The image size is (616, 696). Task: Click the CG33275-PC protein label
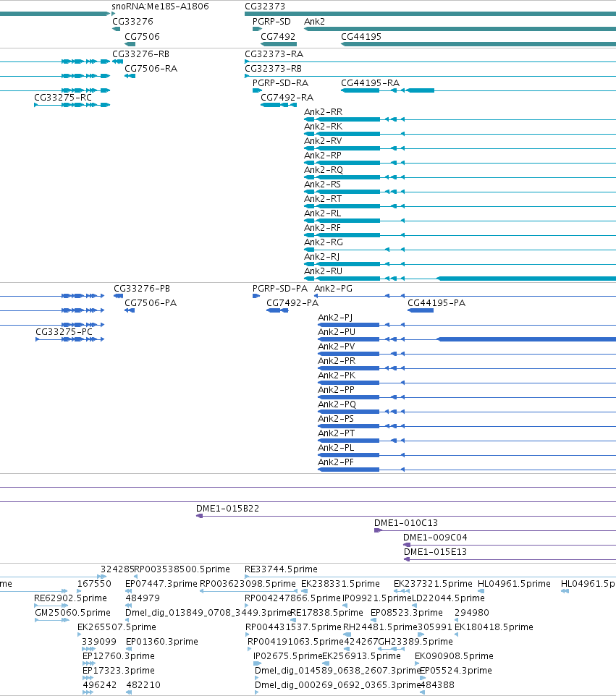pyautogui.click(x=64, y=331)
